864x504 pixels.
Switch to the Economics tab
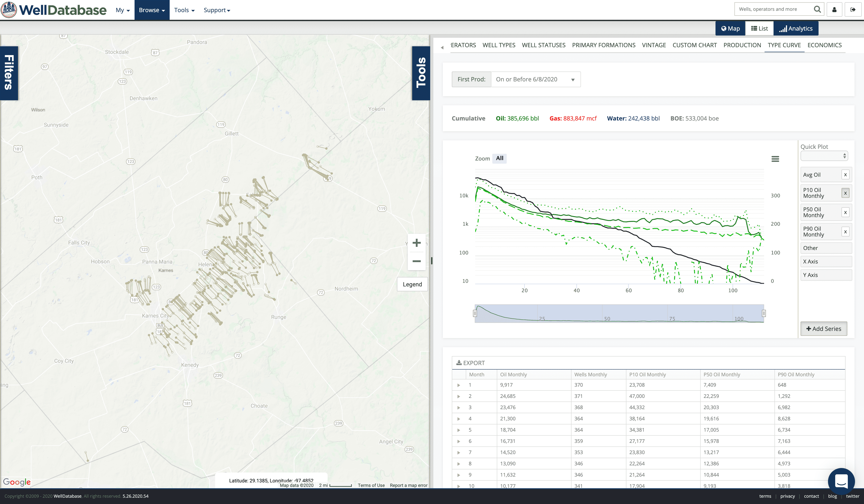[x=824, y=45]
